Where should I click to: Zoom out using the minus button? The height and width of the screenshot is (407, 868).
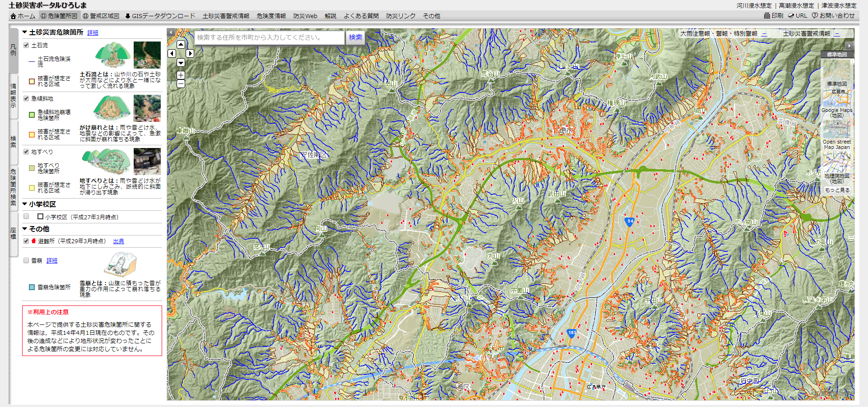(x=181, y=83)
